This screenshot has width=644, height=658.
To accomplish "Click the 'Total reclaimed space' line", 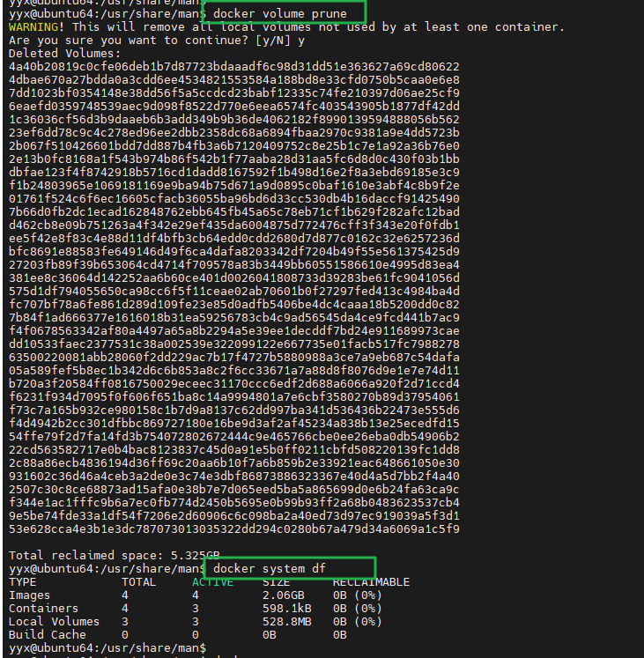I will pos(115,556).
